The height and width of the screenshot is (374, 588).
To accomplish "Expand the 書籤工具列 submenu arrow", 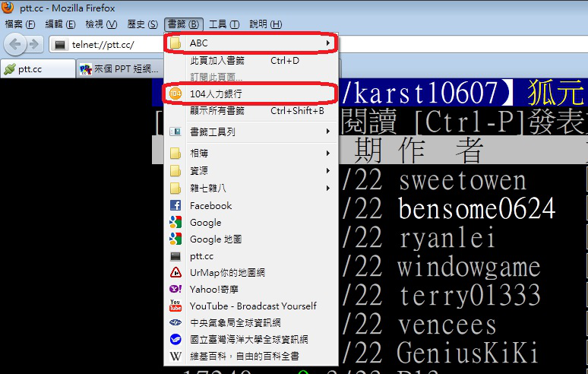I will click(328, 132).
